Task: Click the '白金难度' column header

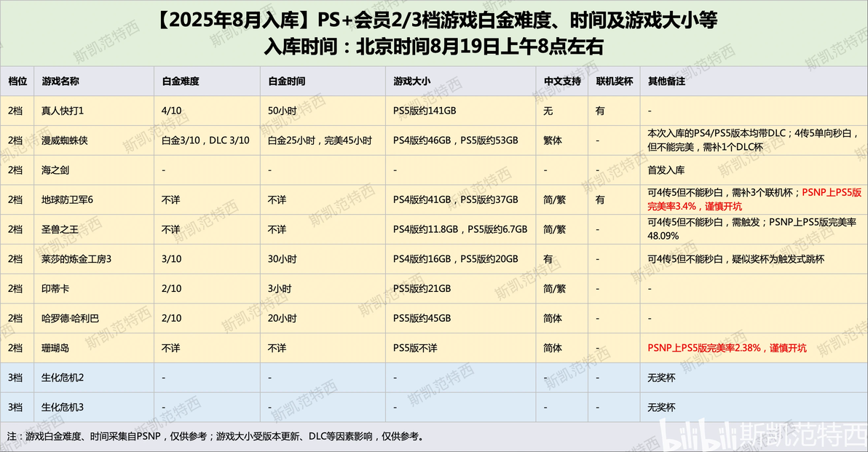Action: coord(181,82)
